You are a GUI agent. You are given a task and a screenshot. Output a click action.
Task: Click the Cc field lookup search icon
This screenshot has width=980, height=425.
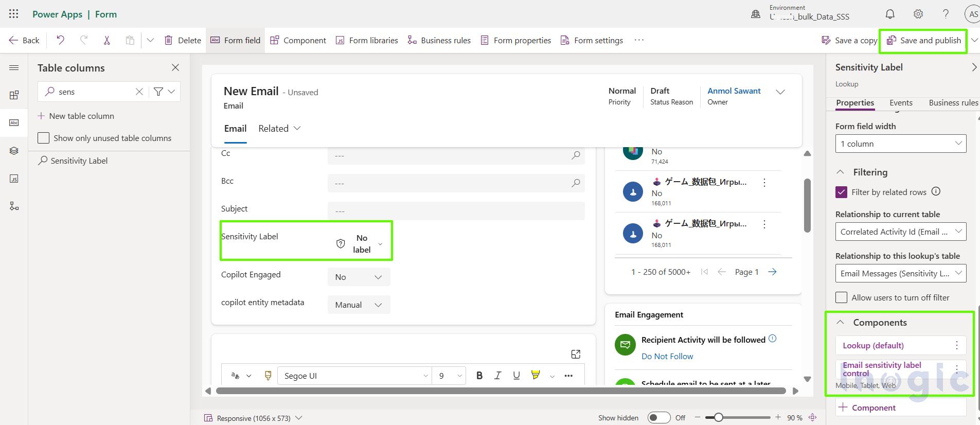(x=576, y=155)
